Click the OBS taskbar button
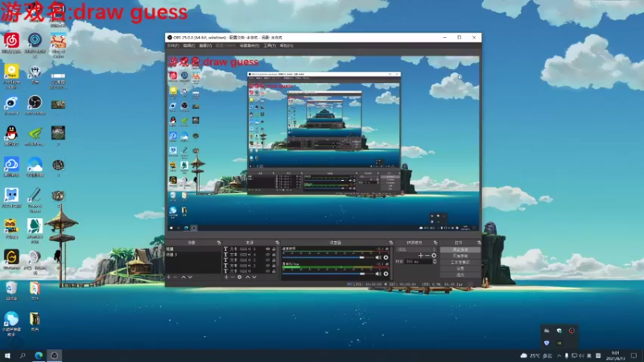 point(54,356)
